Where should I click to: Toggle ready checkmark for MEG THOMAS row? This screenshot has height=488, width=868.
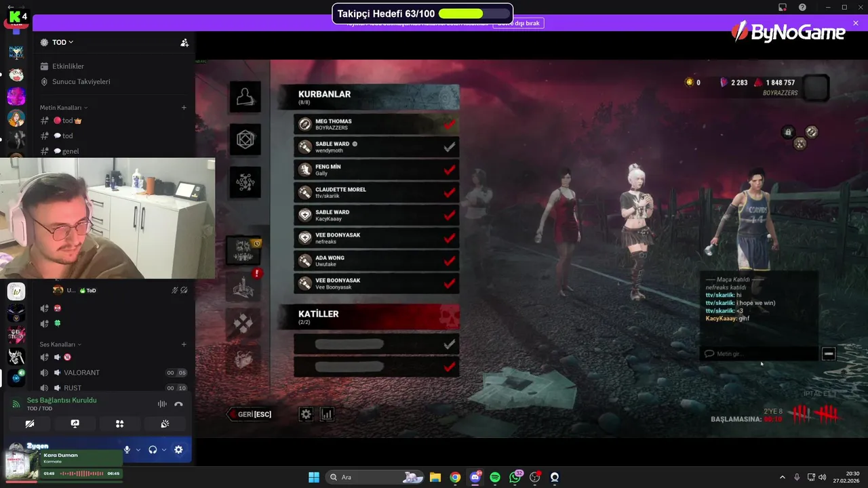click(449, 124)
